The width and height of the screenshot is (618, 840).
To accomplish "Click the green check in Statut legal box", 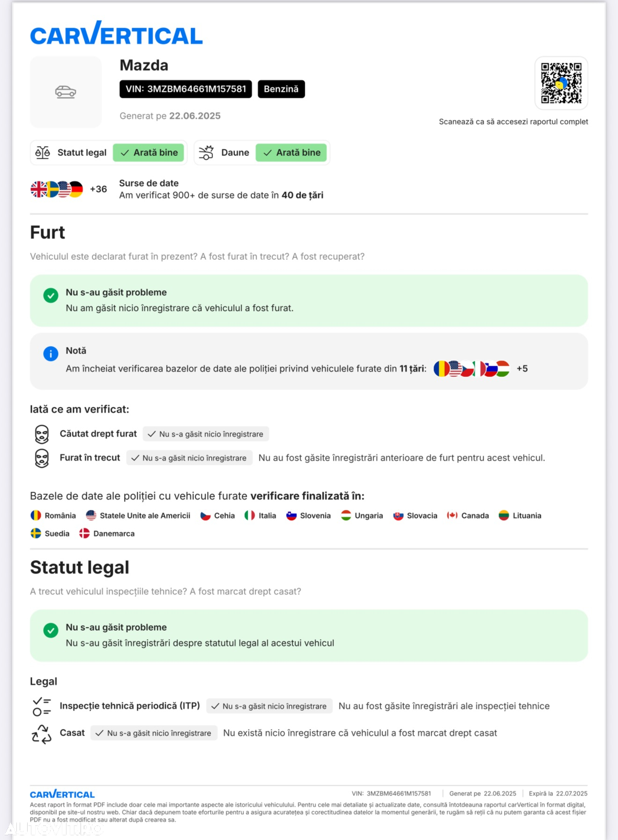I will click(51, 630).
